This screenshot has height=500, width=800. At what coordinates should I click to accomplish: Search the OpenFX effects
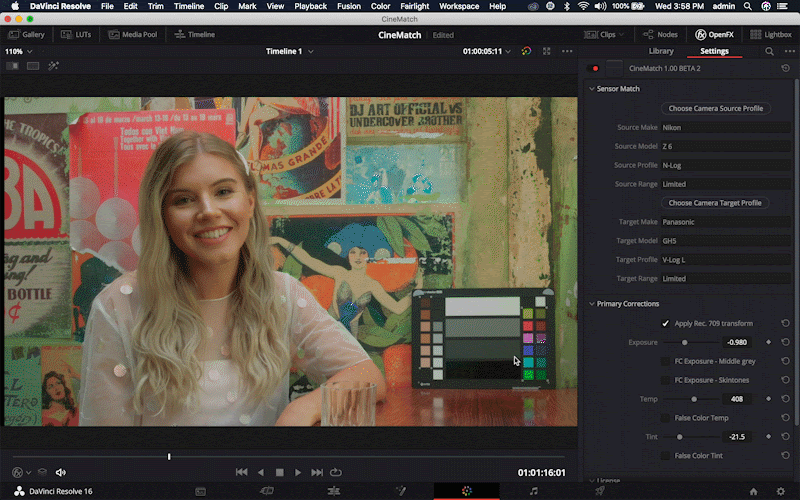769,51
